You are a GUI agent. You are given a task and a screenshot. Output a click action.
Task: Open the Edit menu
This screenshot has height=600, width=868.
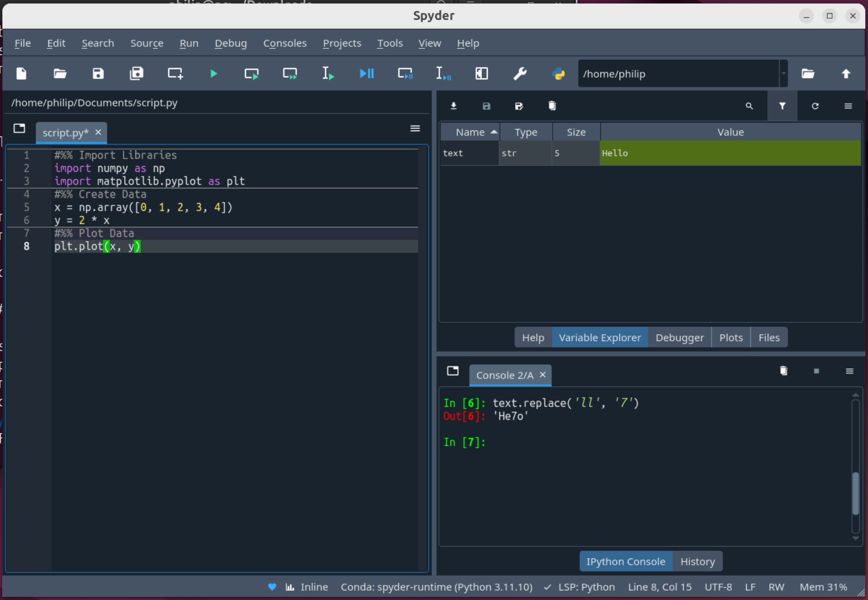[56, 43]
